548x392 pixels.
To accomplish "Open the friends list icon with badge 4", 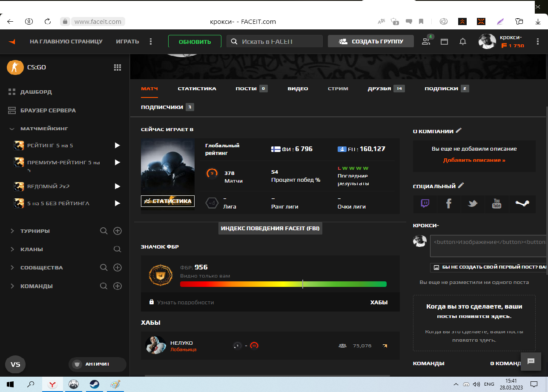I will (426, 41).
